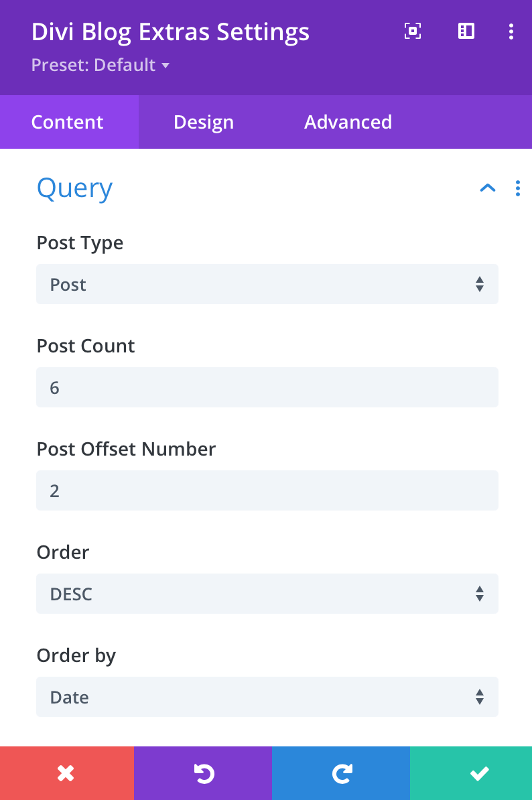The width and height of the screenshot is (532, 800).
Task: Select the Content tab
Action: click(x=67, y=122)
